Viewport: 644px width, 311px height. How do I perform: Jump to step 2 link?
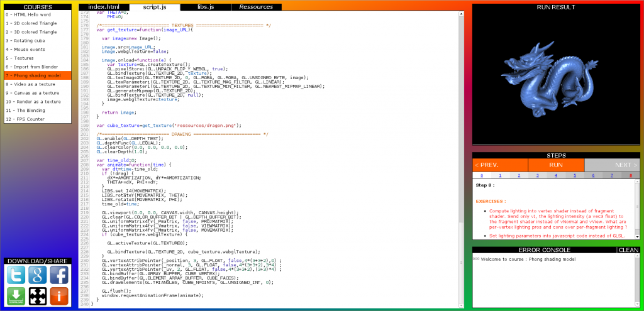[x=519, y=175]
